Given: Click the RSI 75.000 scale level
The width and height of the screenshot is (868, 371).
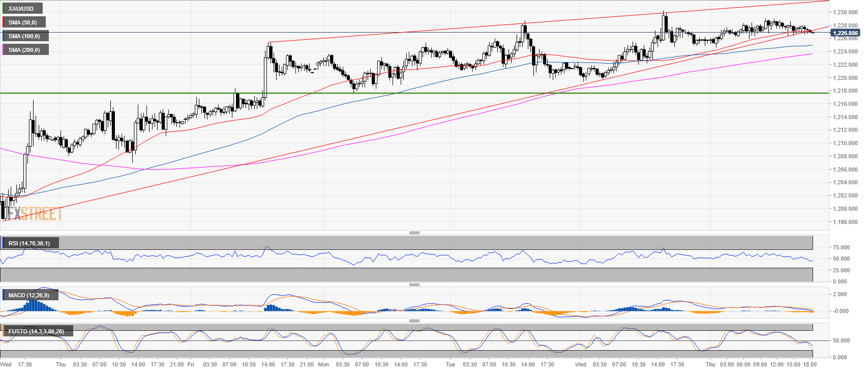Looking at the screenshot, I should coord(841,247).
